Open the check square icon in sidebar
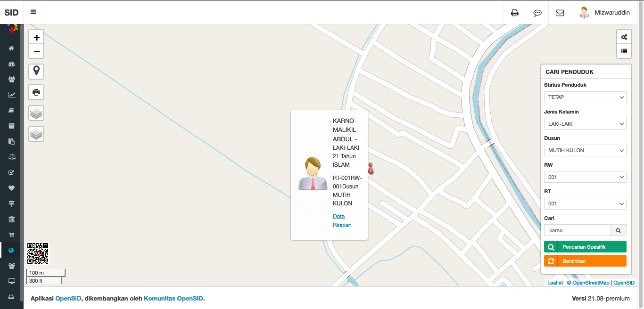Viewport: 644px width, 309px height. click(x=12, y=172)
